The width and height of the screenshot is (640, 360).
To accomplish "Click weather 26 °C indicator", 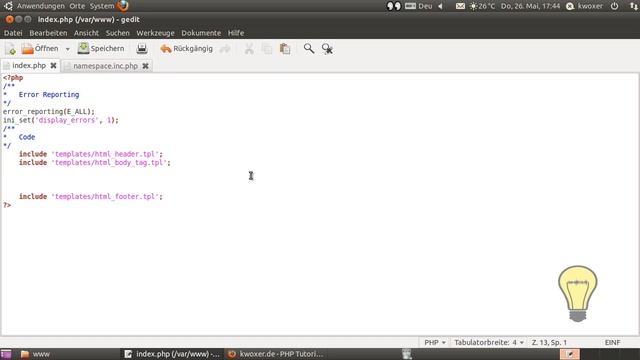I will (x=482, y=6).
